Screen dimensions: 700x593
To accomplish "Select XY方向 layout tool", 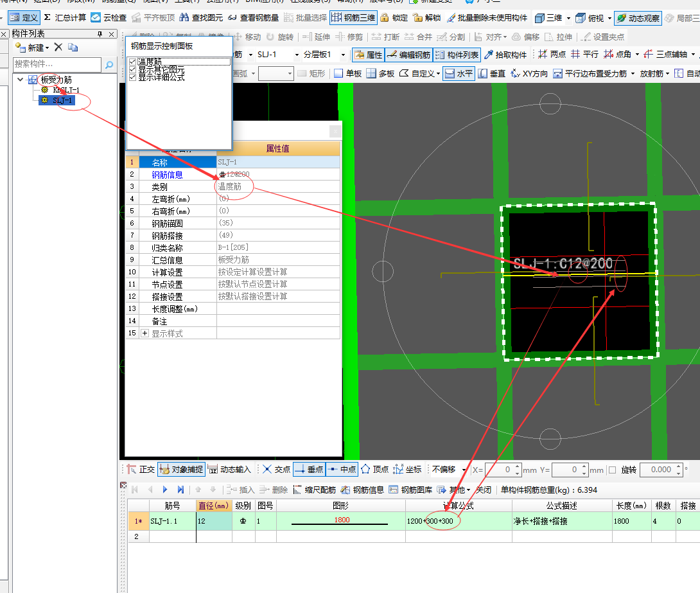I will 529,74.
